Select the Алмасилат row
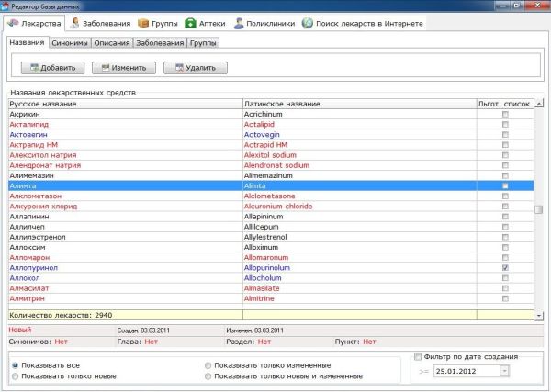 [271, 288]
